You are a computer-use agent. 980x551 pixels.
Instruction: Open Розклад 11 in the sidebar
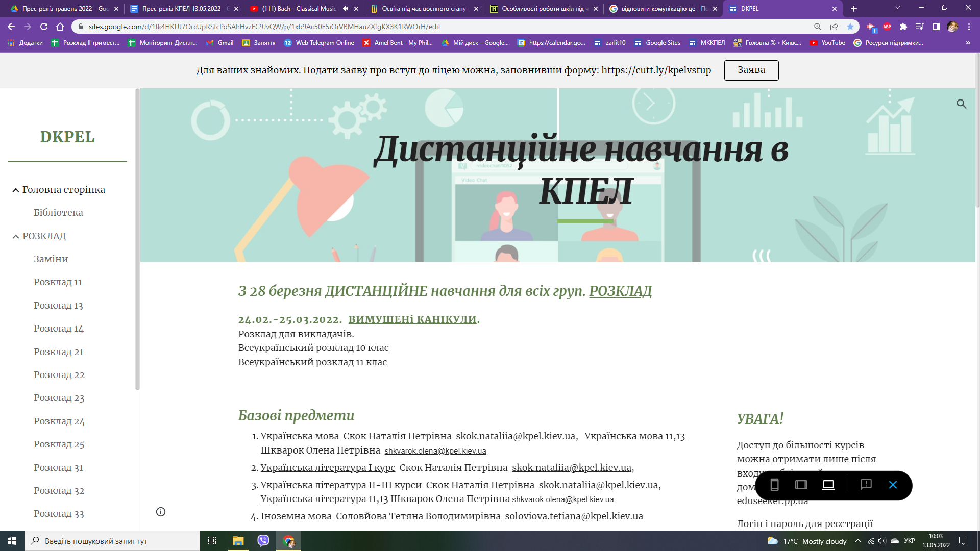coord(58,282)
